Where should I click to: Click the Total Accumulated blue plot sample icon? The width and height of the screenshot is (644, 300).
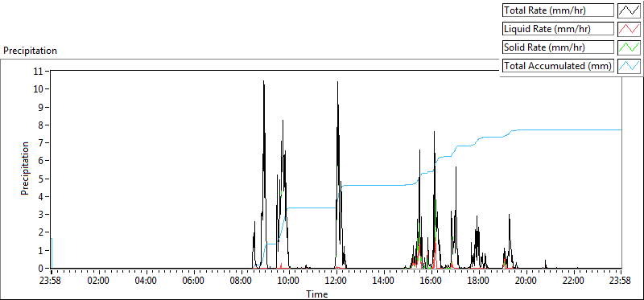click(x=630, y=65)
